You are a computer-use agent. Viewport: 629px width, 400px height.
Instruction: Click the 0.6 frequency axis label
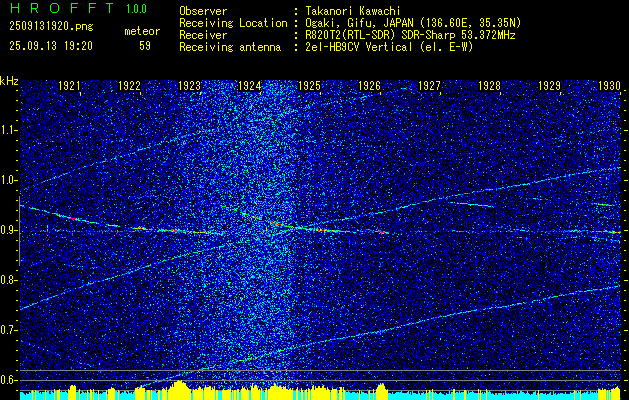pyautogui.click(x=8, y=380)
